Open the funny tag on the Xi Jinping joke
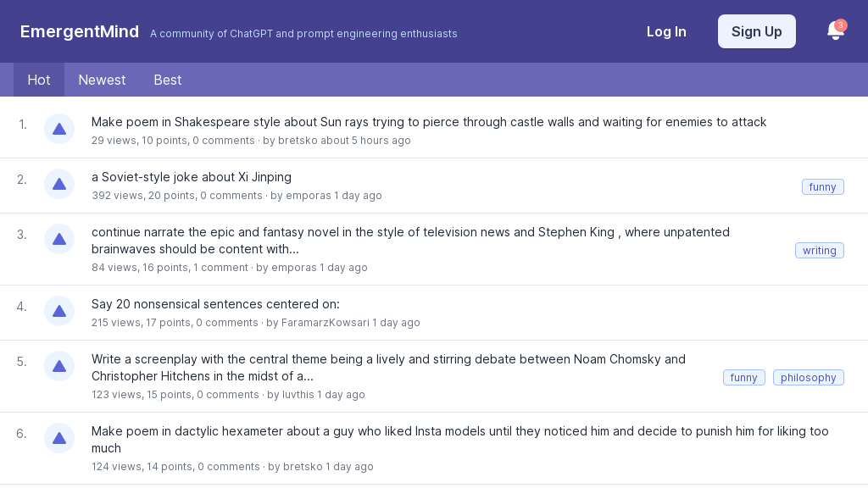 click(822, 186)
